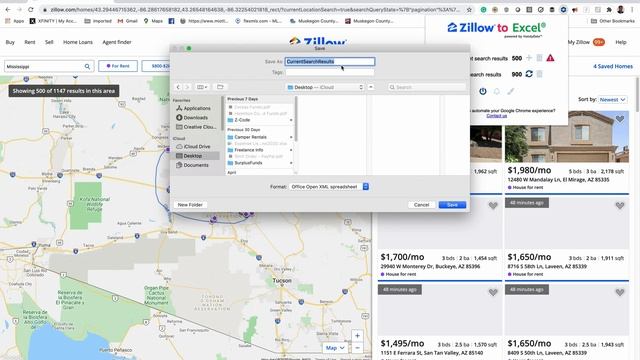
Task: Zoom in on the map
Action: click(x=357, y=336)
